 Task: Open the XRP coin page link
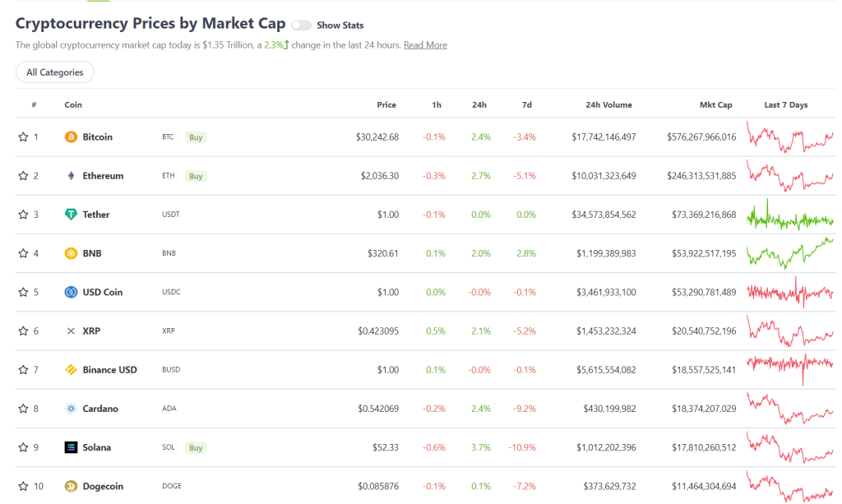coord(91,331)
